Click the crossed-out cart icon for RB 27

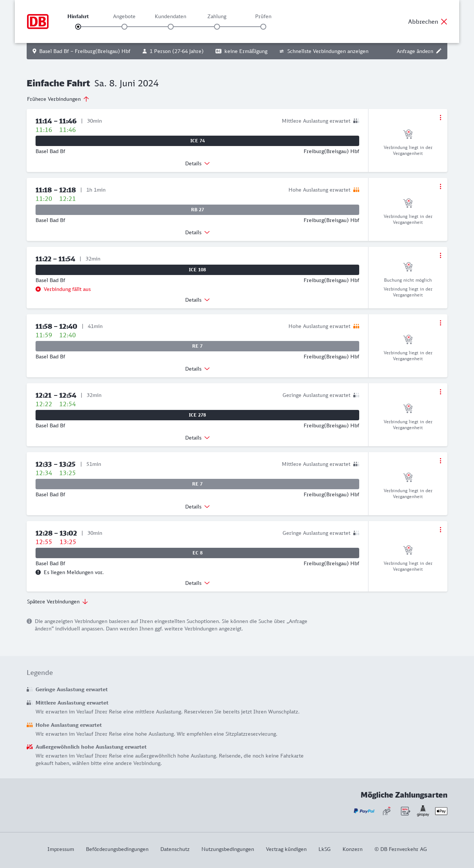pos(408,203)
